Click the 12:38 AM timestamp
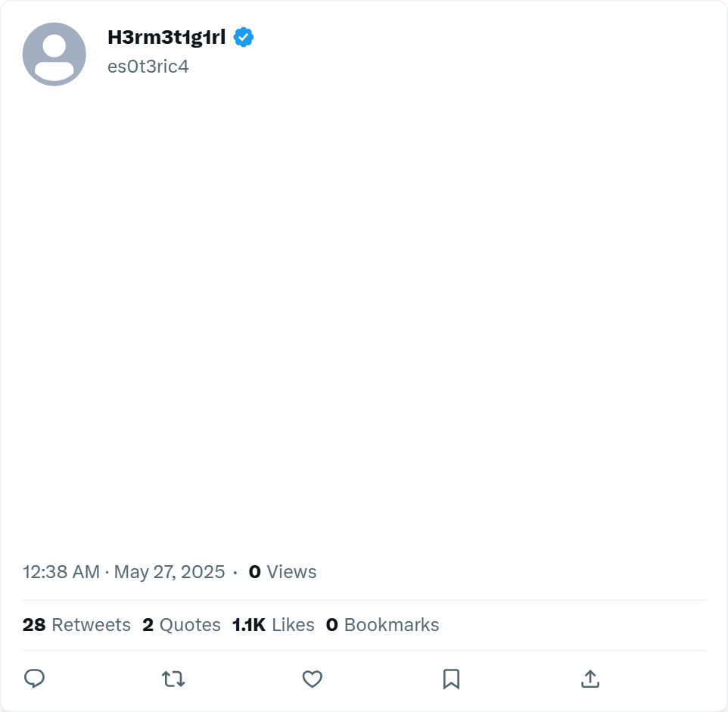Viewport: 728px width, 712px height. pyautogui.click(x=61, y=572)
